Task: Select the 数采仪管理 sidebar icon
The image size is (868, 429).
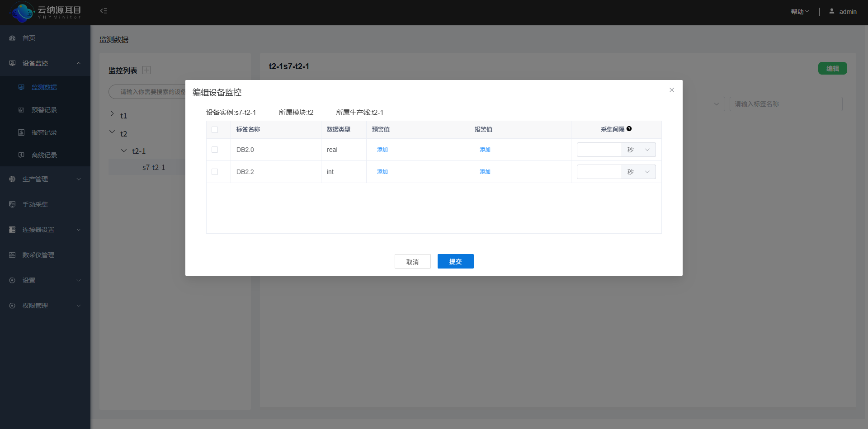Action: coord(12,255)
